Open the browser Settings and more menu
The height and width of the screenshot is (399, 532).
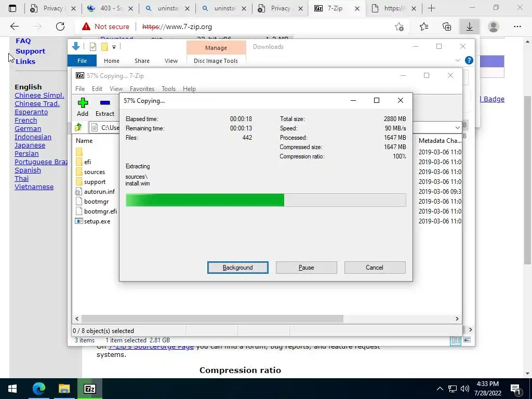pos(517,26)
